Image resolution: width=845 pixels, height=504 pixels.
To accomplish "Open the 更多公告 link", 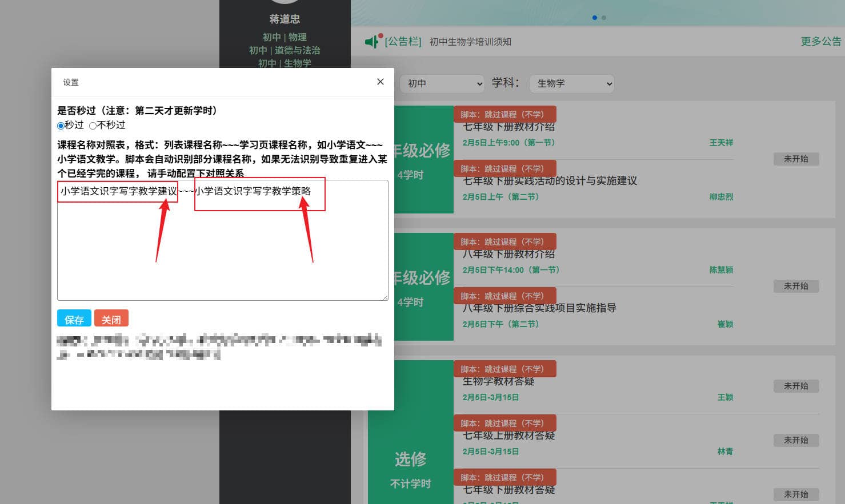I will click(820, 41).
